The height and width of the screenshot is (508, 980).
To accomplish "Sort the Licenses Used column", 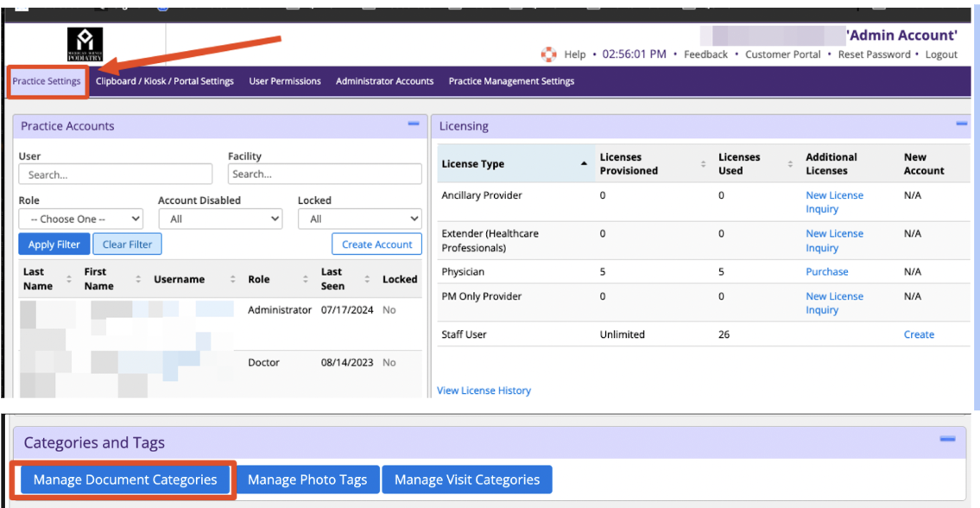I will click(x=790, y=164).
